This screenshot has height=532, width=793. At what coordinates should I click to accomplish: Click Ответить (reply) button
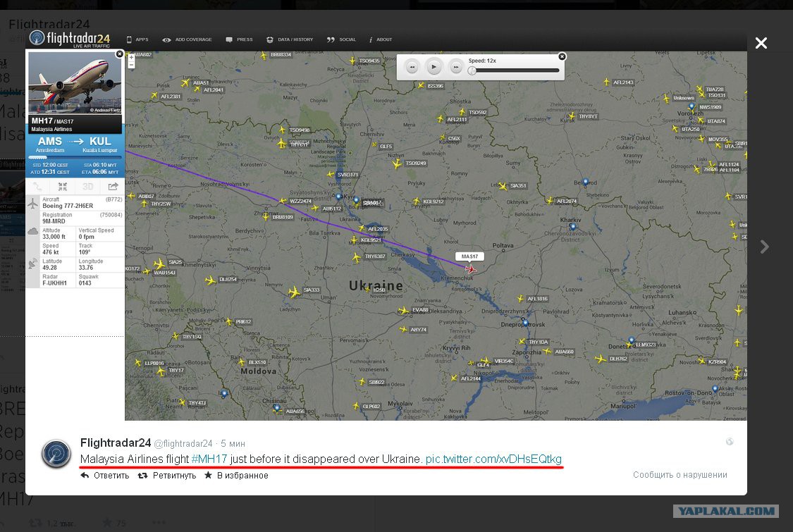105,476
